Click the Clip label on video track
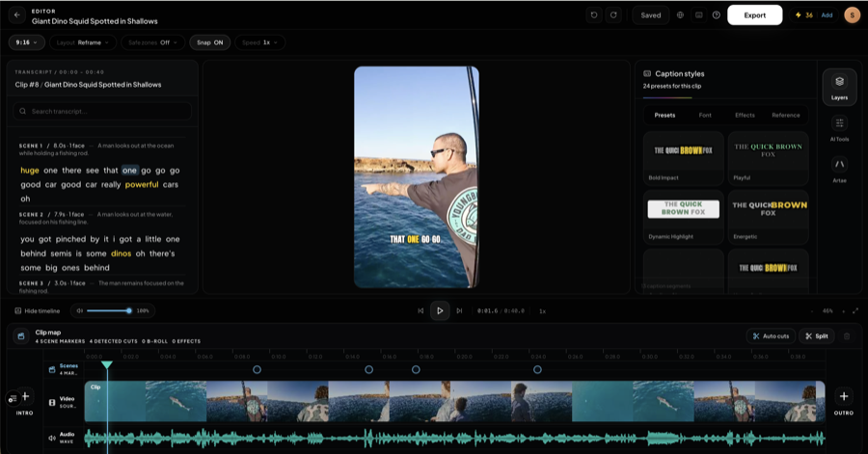The width and height of the screenshot is (868, 454). [x=95, y=387]
